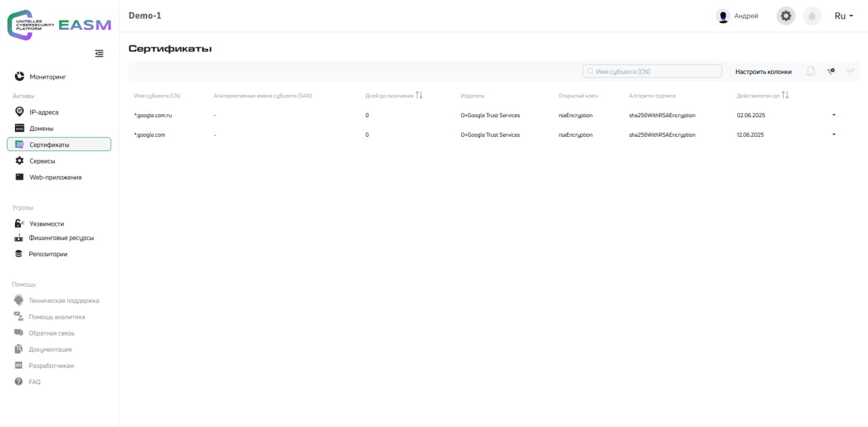The image size is (868, 427).
Task: Expand the *.google.com.ru certificate row
Action: point(834,115)
